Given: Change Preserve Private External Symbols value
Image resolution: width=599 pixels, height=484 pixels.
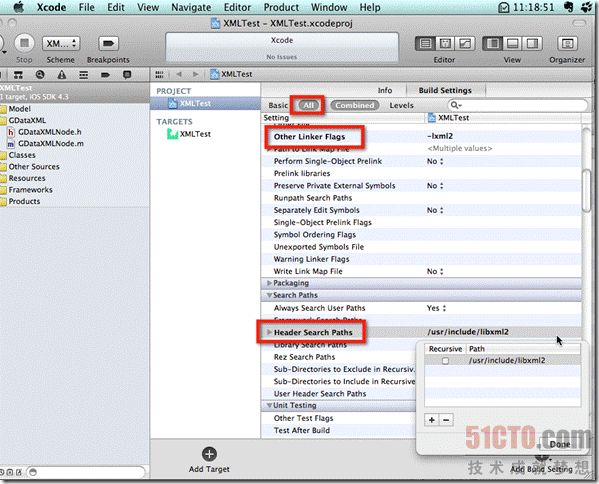Looking at the screenshot, I should (435, 186).
